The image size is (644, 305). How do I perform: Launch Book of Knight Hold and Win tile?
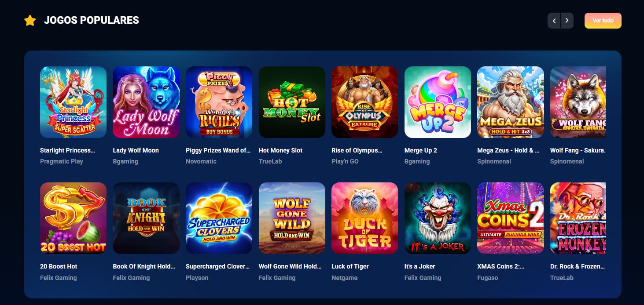tap(146, 218)
